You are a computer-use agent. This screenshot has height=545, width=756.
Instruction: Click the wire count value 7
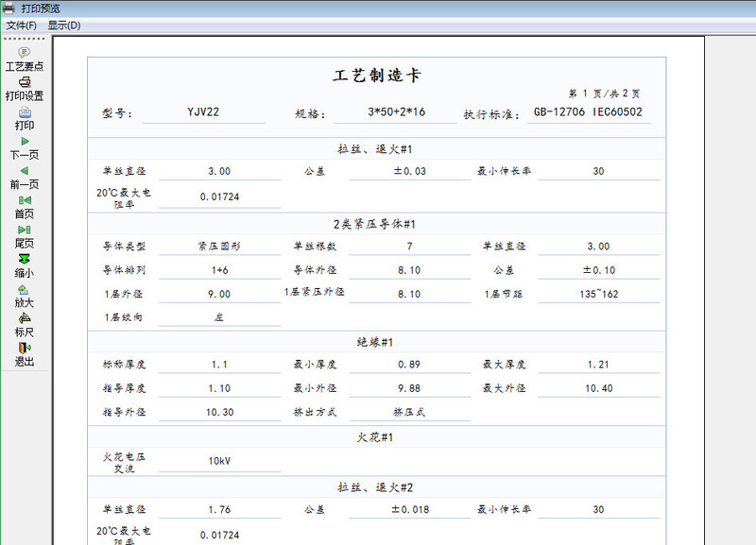(409, 247)
